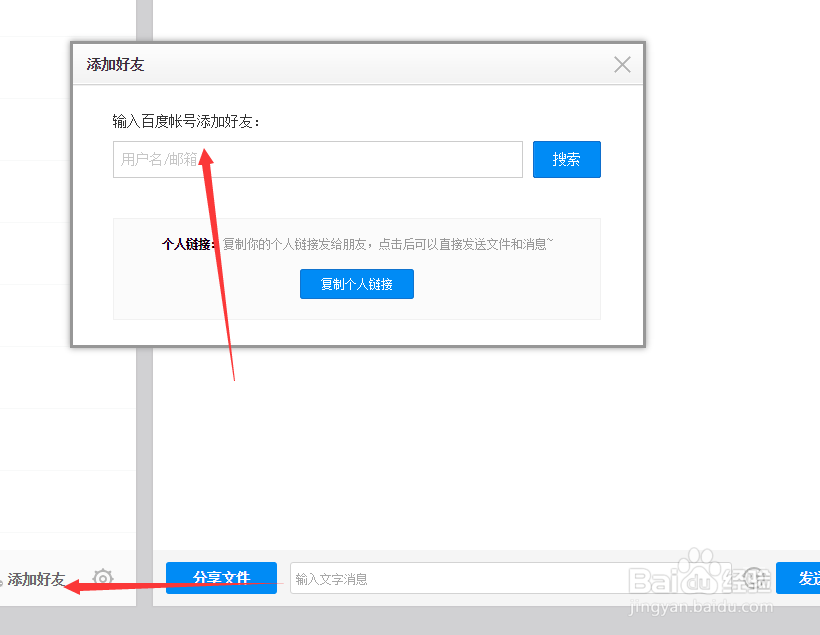
Task: Click the 分享文件 share file button
Action: pyautogui.click(x=221, y=578)
